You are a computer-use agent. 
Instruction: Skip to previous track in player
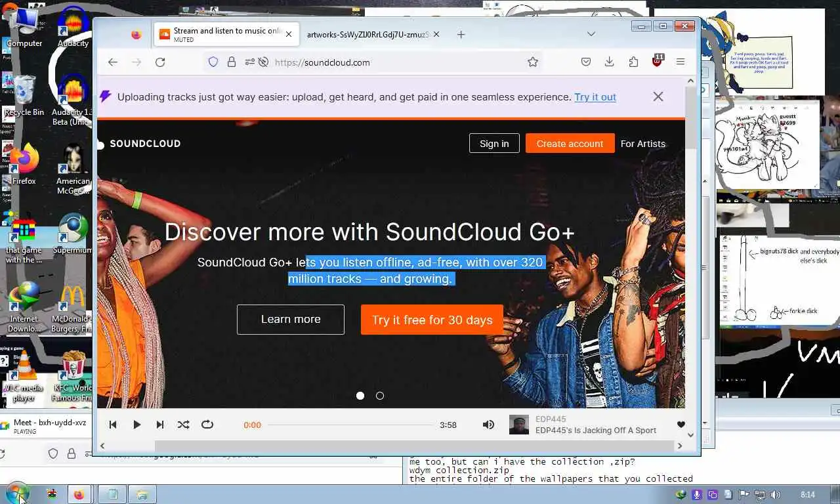pos(113,425)
